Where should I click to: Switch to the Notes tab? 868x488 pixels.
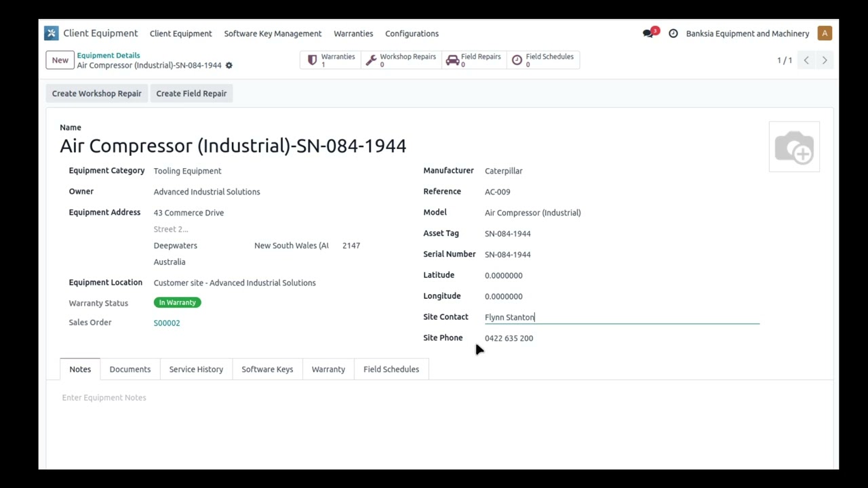pyautogui.click(x=80, y=369)
